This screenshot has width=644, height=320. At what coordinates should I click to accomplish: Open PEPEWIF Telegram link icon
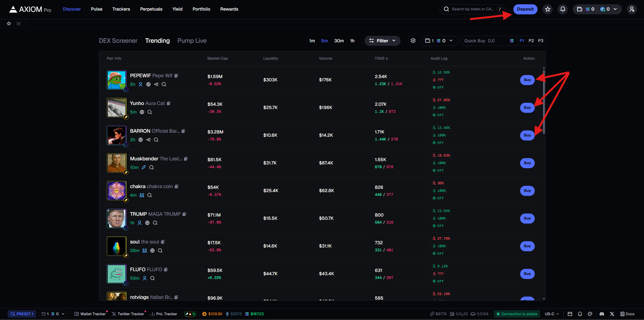click(156, 84)
